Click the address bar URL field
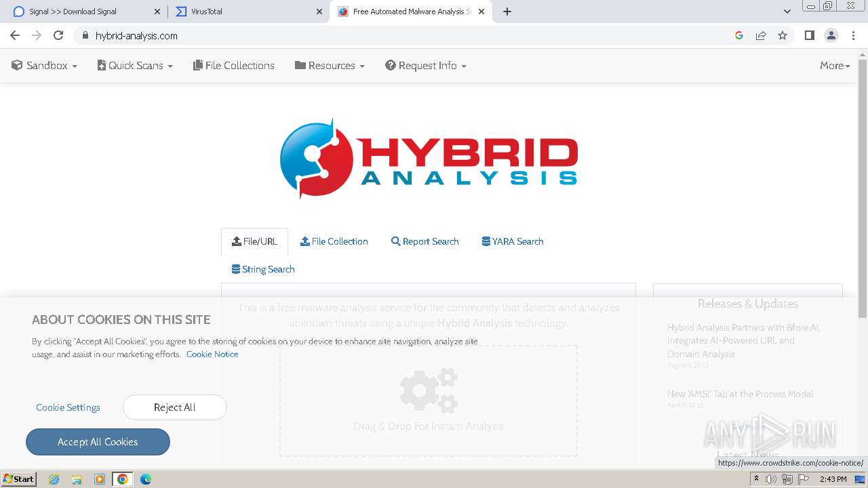The image size is (868, 488). click(x=407, y=35)
